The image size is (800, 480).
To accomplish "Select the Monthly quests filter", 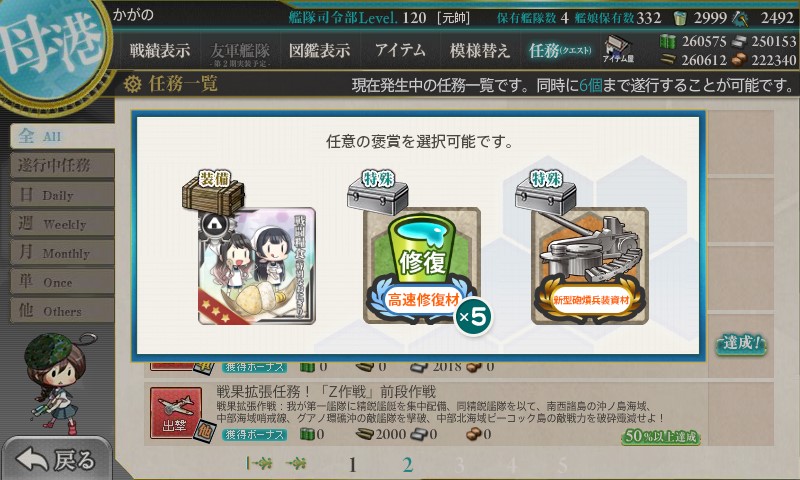I will click(62, 252).
